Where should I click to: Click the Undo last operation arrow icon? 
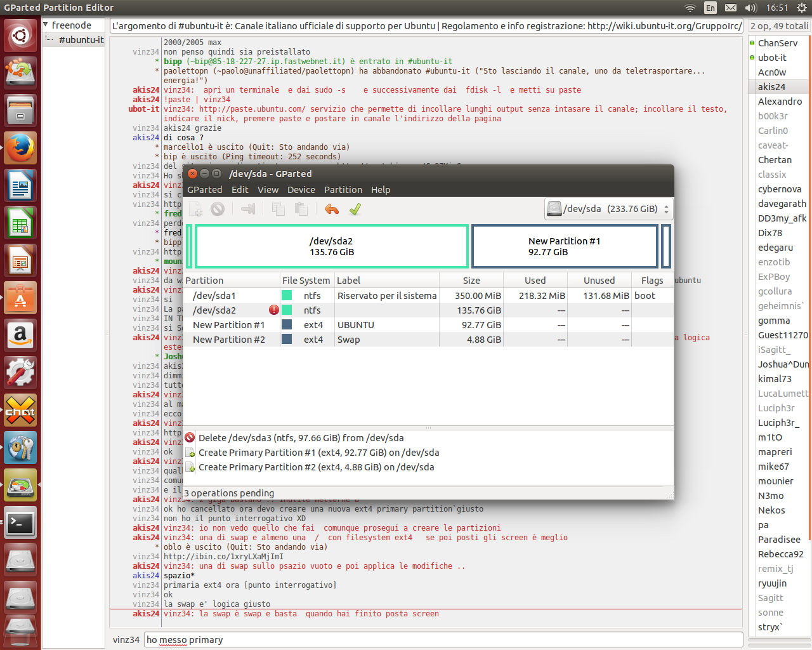331,209
